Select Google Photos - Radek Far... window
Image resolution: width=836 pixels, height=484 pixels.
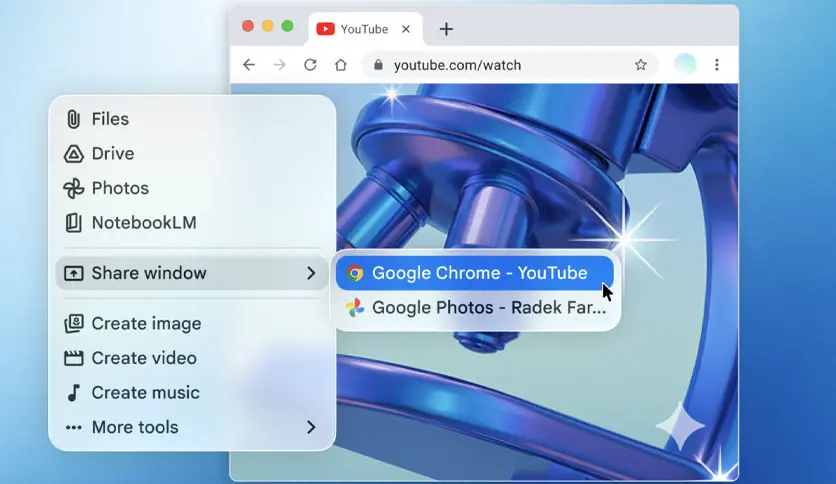(x=475, y=308)
